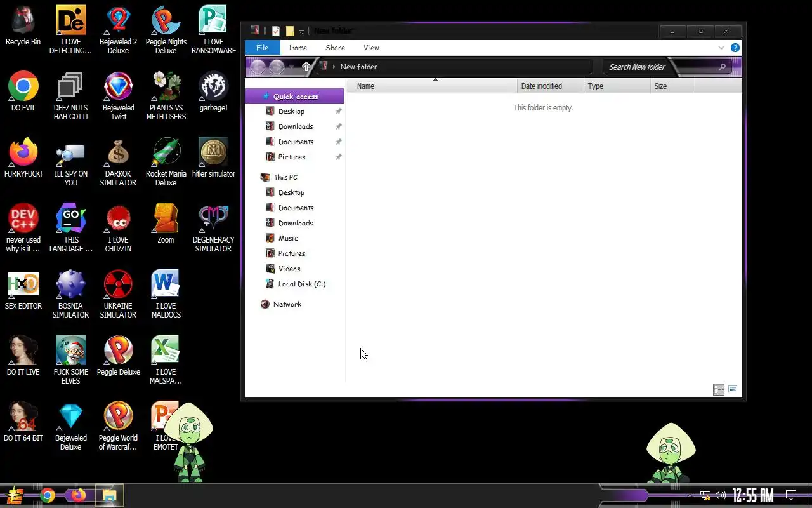Switch to the Share ribbon tab
812x508 pixels.
335,48
